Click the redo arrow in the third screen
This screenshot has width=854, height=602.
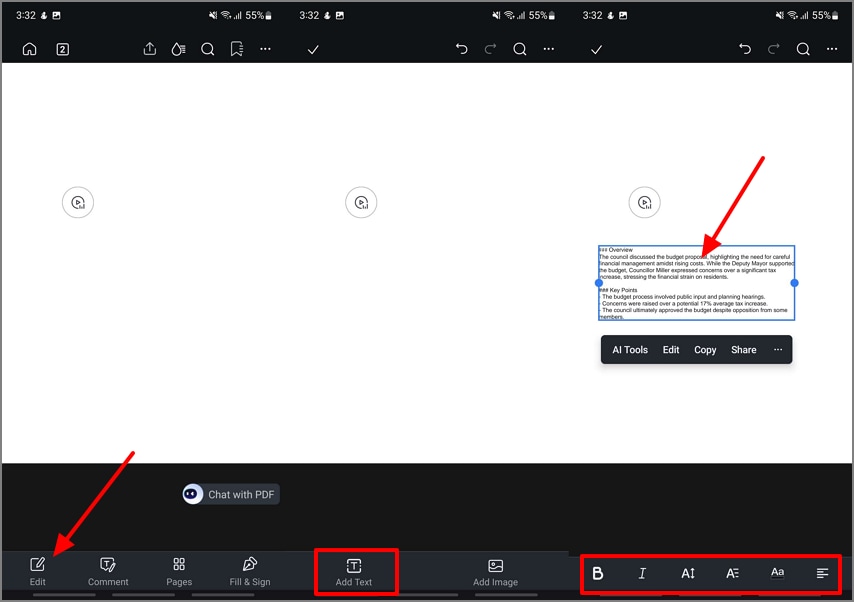[773, 49]
